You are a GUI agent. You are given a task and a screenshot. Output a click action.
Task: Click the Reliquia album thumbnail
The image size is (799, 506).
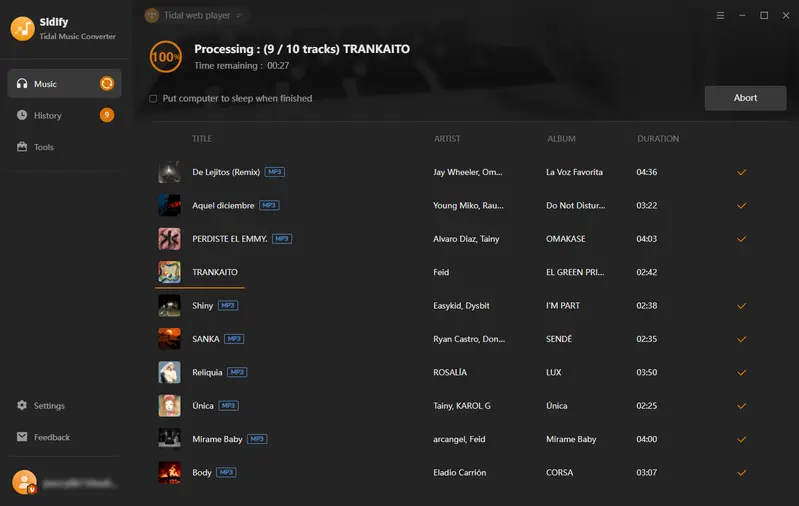point(169,372)
